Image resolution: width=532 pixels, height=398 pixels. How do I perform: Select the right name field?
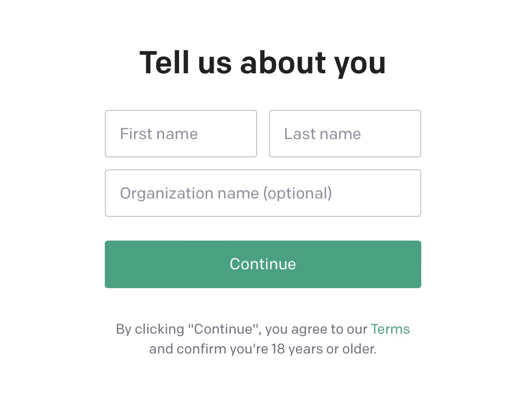(345, 134)
